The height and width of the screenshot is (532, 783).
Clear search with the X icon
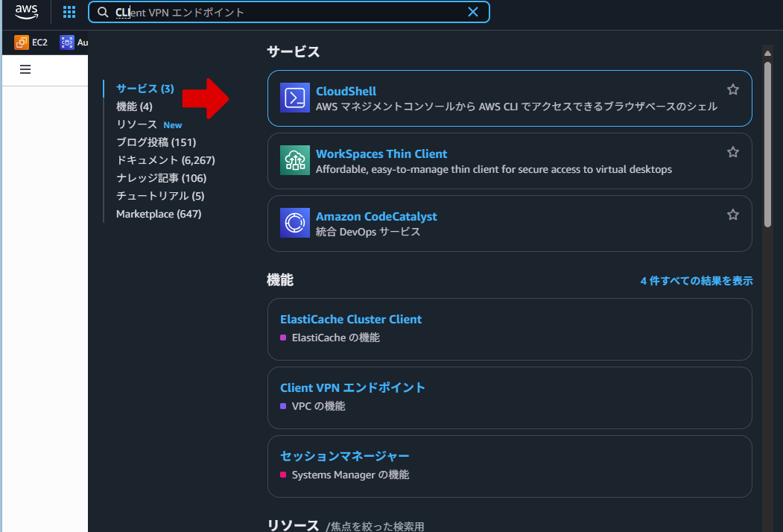[x=473, y=12]
